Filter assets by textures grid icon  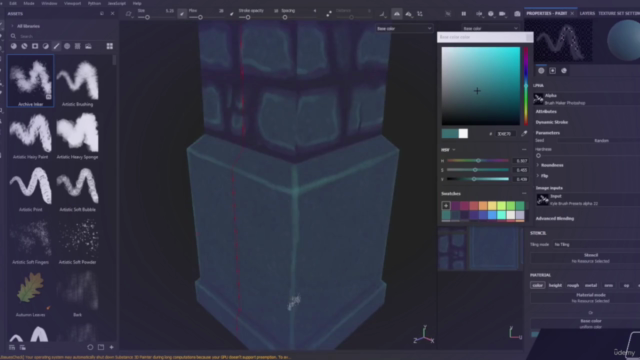(x=78, y=46)
